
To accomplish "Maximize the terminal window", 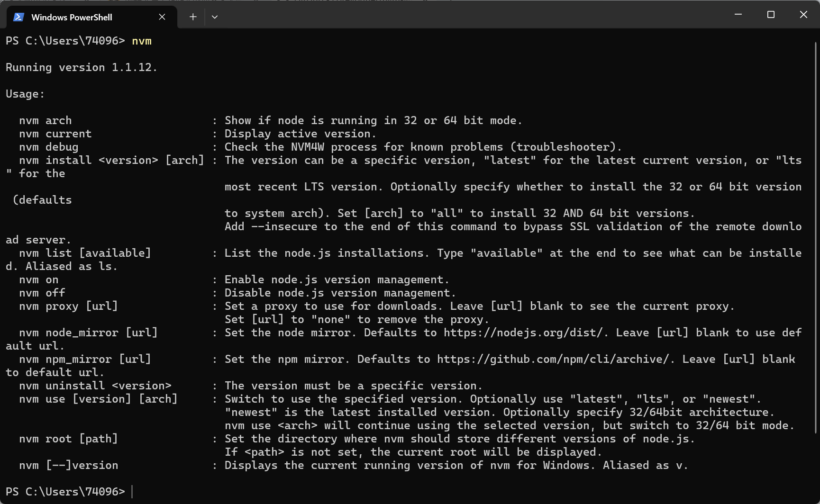I will click(x=771, y=15).
